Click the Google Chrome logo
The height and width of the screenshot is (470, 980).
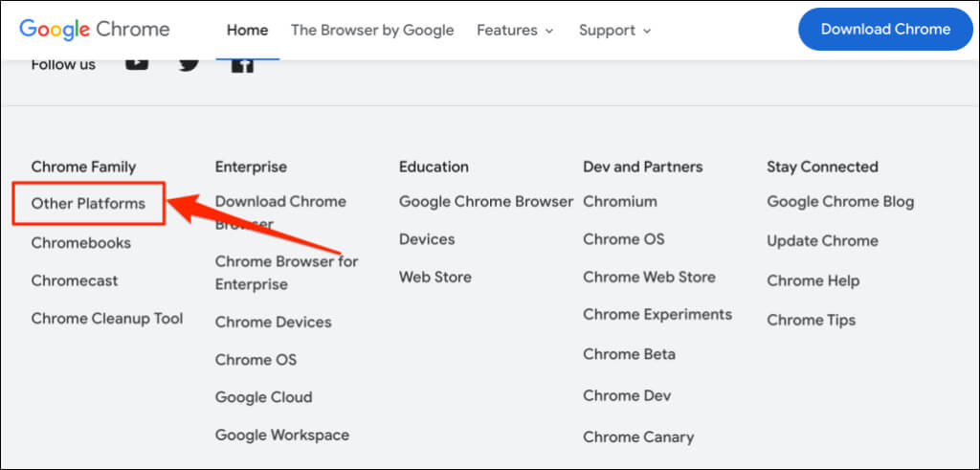click(94, 29)
